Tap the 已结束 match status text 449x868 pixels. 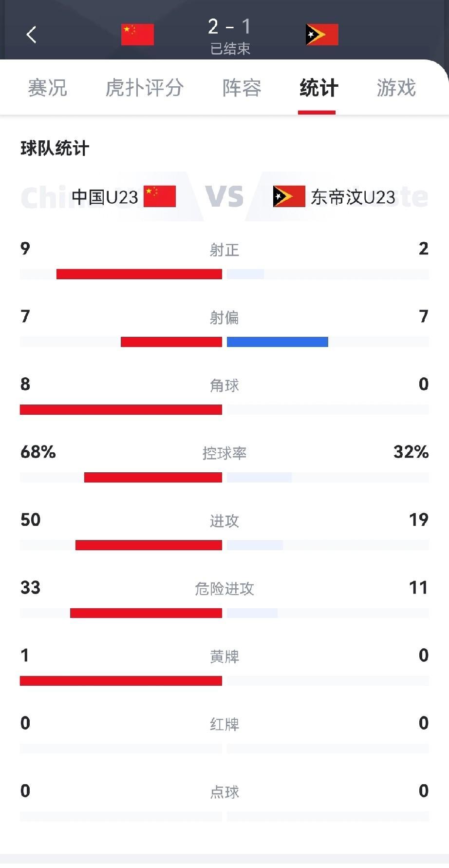(230, 49)
